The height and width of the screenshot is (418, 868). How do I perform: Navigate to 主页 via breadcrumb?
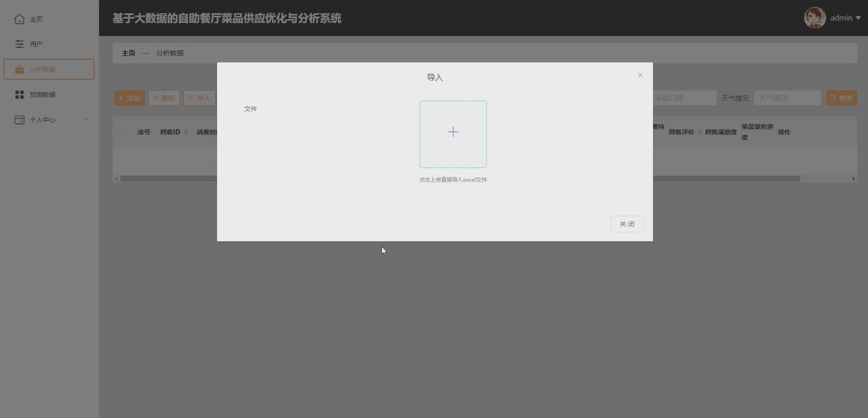pyautogui.click(x=128, y=53)
